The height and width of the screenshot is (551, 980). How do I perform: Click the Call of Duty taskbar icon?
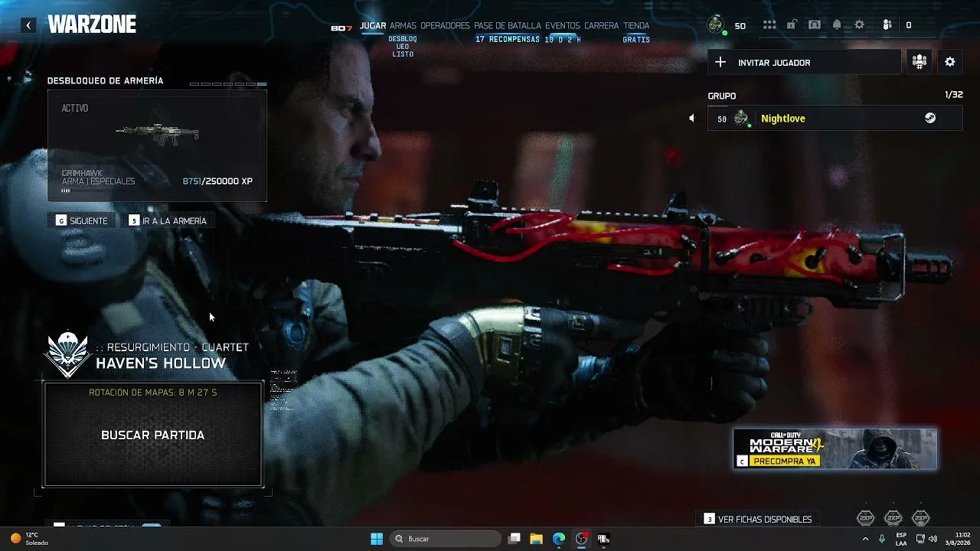[x=603, y=539]
